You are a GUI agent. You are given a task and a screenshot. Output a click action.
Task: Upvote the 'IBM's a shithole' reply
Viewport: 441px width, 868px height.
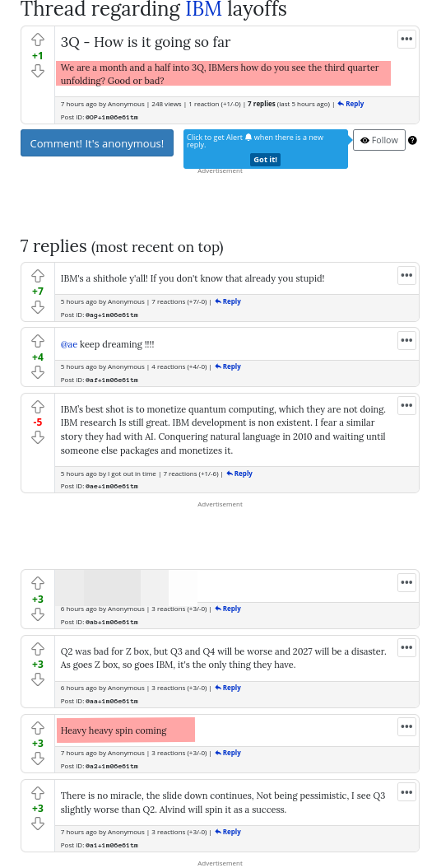38,276
